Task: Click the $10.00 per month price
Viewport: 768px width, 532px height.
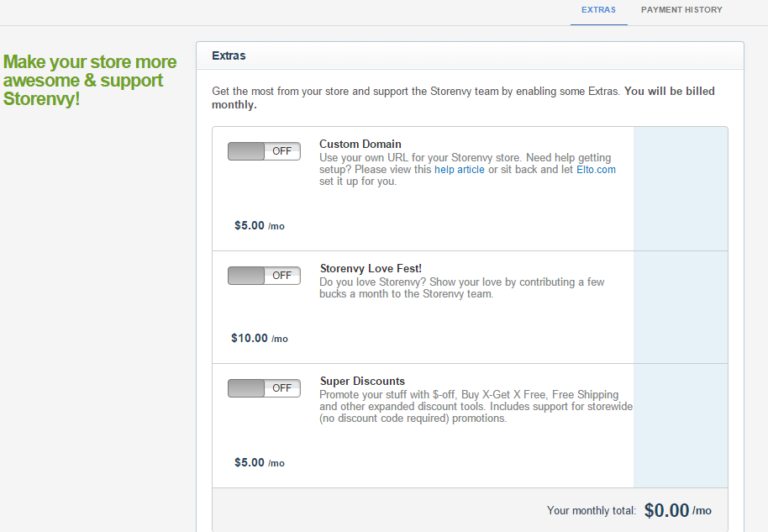Action: pos(250,339)
